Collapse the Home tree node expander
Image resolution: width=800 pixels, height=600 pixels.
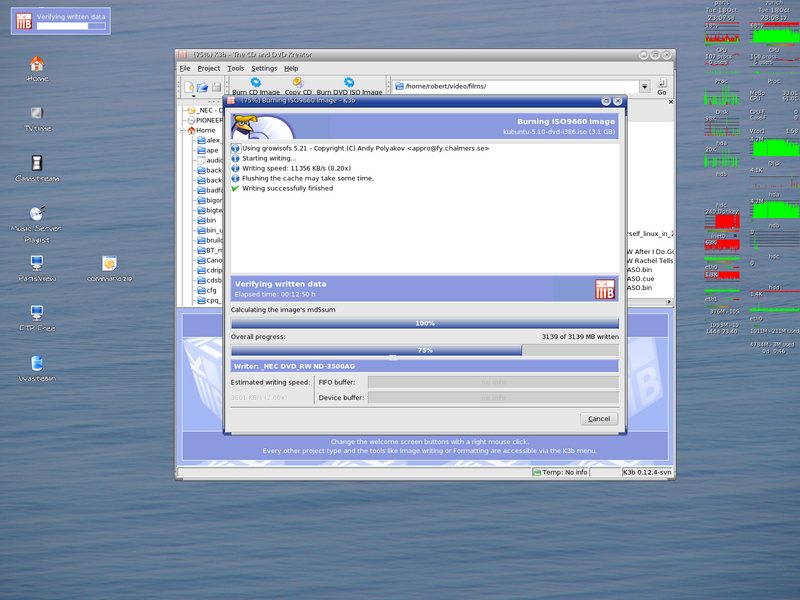click(x=182, y=131)
